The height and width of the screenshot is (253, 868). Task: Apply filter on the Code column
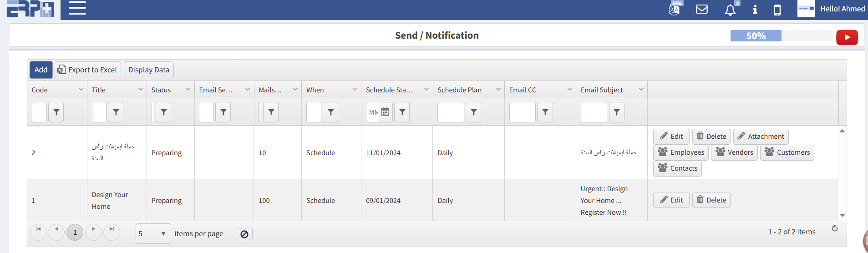point(56,112)
